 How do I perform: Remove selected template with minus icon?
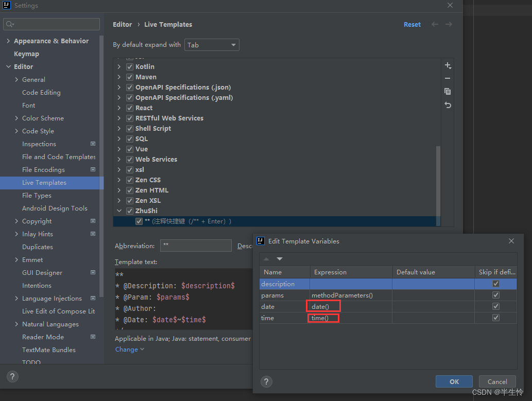[x=448, y=78]
